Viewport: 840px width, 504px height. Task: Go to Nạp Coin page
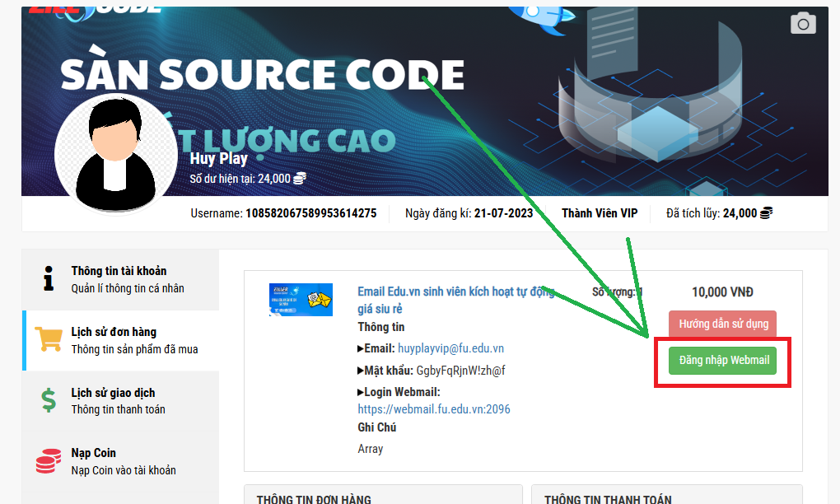pyautogui.click(x=93, y=453)
